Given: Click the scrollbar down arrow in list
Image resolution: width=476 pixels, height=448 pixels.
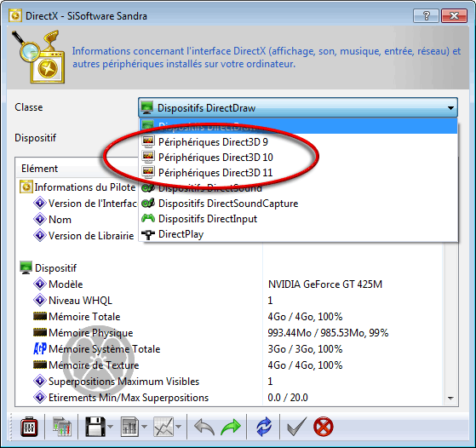Looking at the screenshot, I should tap(450, 399).
